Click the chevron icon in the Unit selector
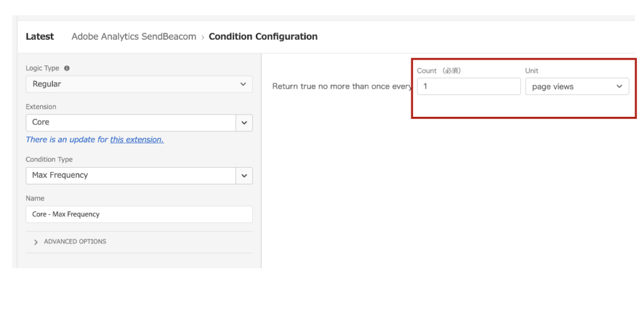Image resolution: width=644 pixels, height=318 pixels. [x=619, y=87]
